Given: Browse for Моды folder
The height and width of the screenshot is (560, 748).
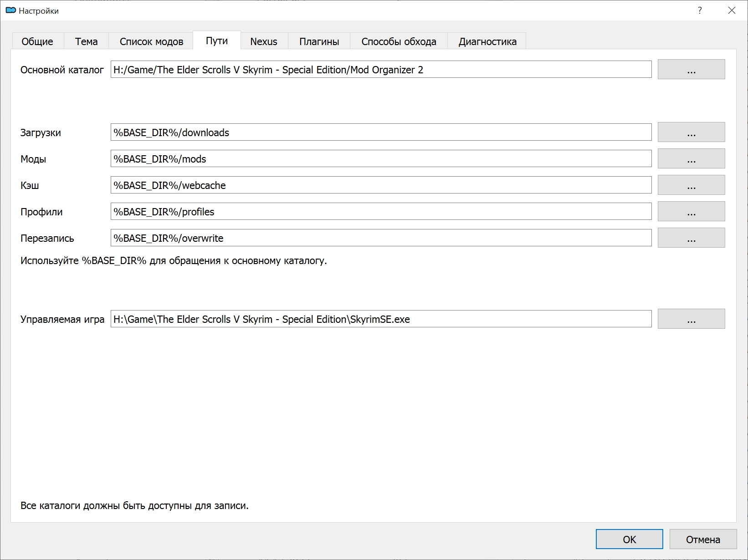Looking at the screenshot, I should (691, 158).
